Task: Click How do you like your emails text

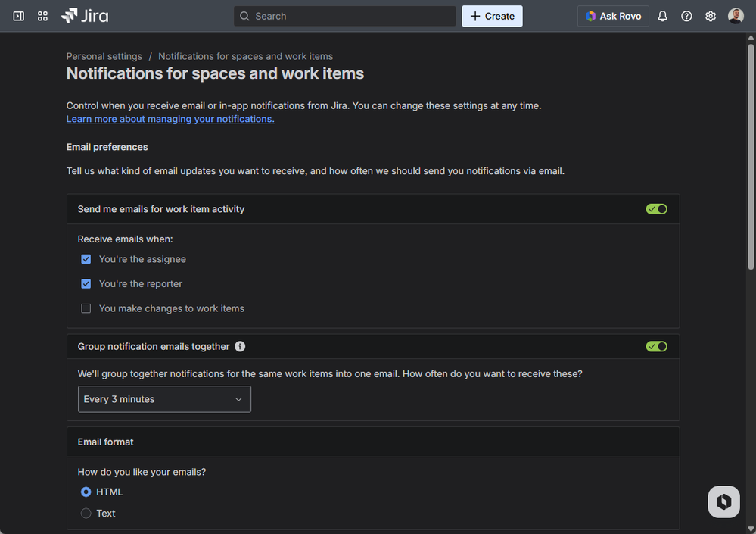Action: tap(142, 472)
